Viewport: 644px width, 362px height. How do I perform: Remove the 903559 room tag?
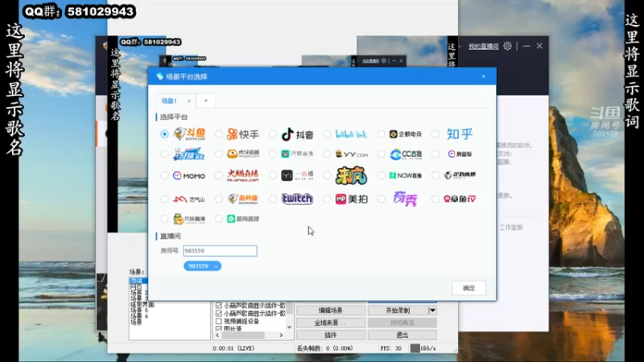216,266
